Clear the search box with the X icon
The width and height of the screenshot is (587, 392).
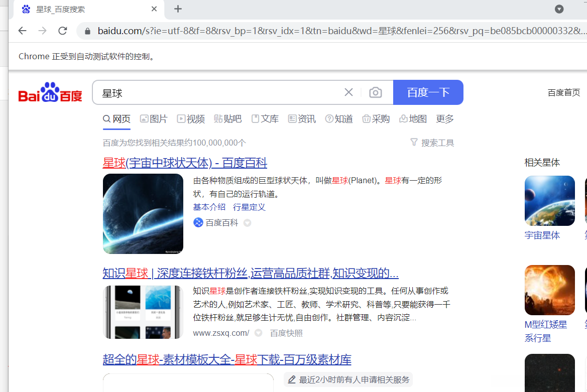tap(348, 92)
